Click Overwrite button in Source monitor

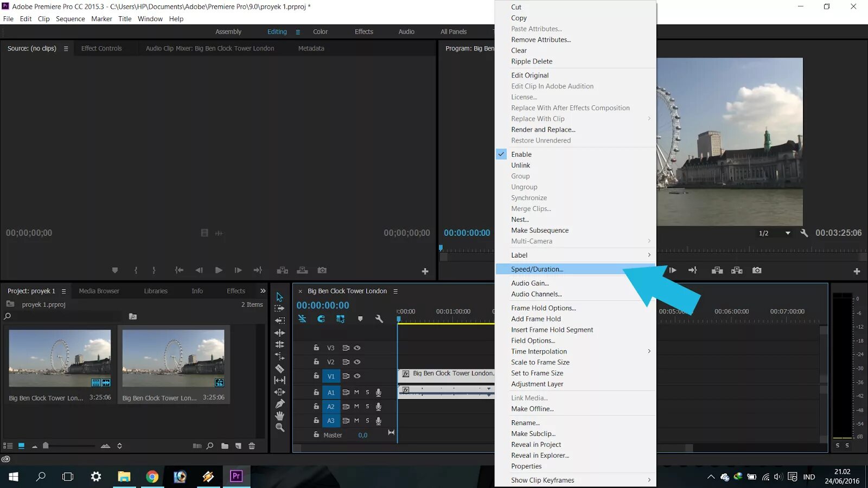click(302, 270)
